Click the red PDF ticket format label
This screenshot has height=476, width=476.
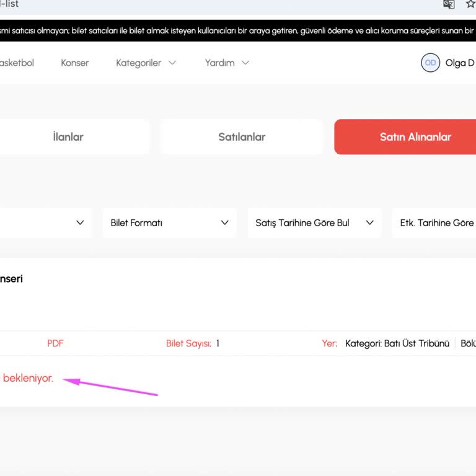pyautogui.click(x=55, y=343)
